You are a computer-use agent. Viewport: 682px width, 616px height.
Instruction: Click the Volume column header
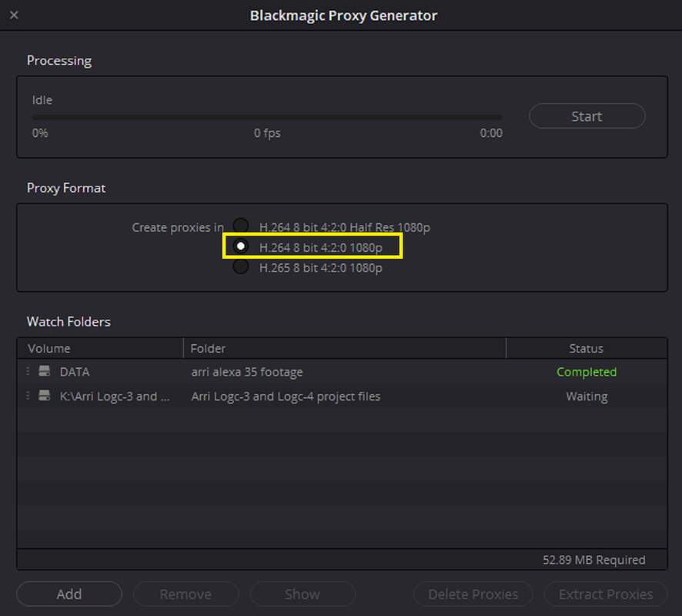click(x=100, y=349)
